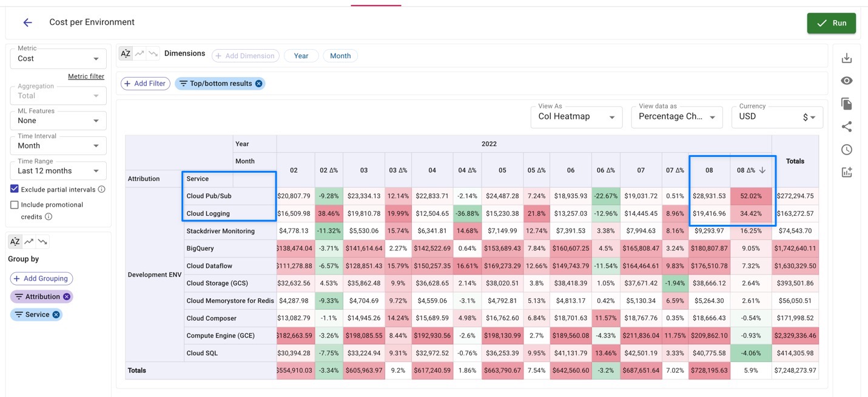The width and height of the screenshot is (868, 397).
Task: Click the add-to-chart icon in the sidebar
Action: click(847, 172)
